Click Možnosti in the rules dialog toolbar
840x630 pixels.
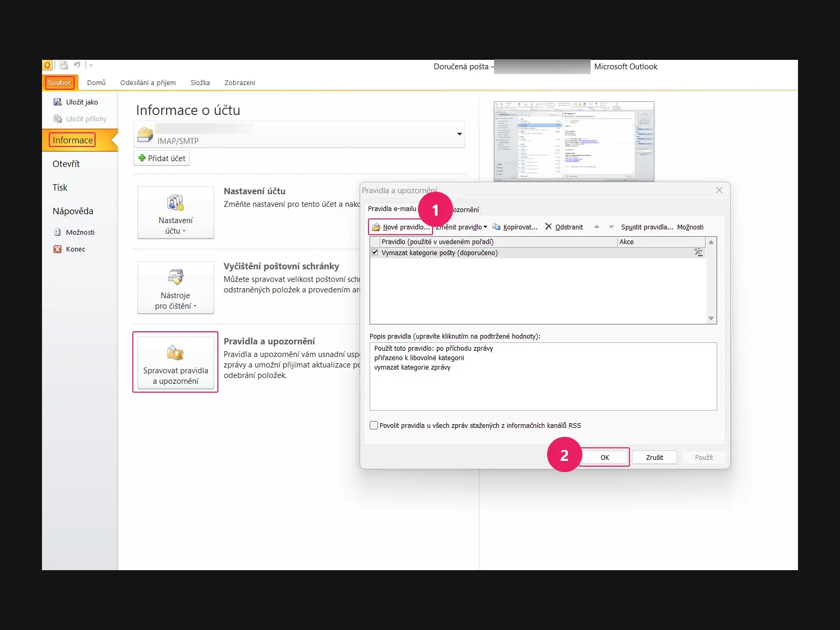point(690,227)
